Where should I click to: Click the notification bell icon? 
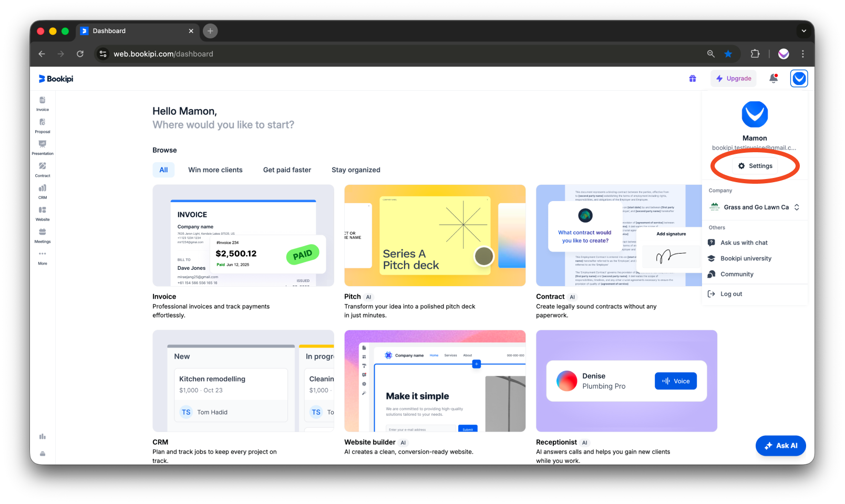click(773, 79)
